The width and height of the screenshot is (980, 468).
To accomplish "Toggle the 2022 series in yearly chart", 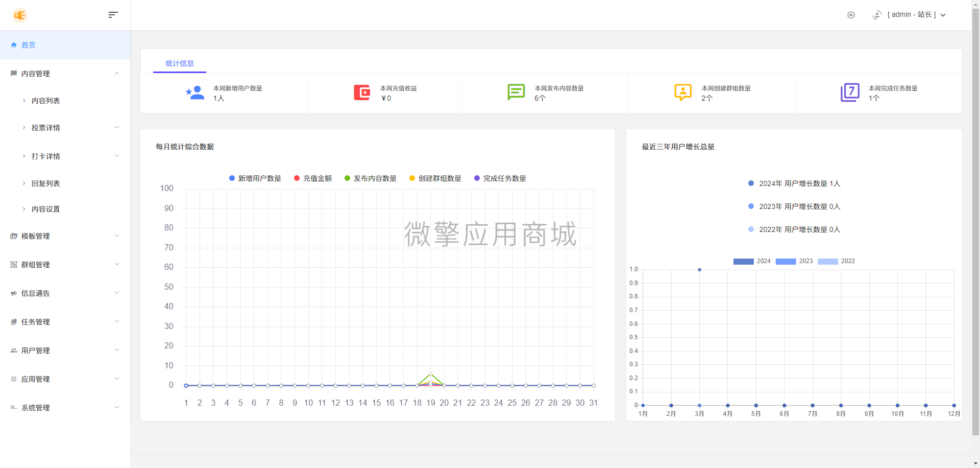I will tap(837, 261).
